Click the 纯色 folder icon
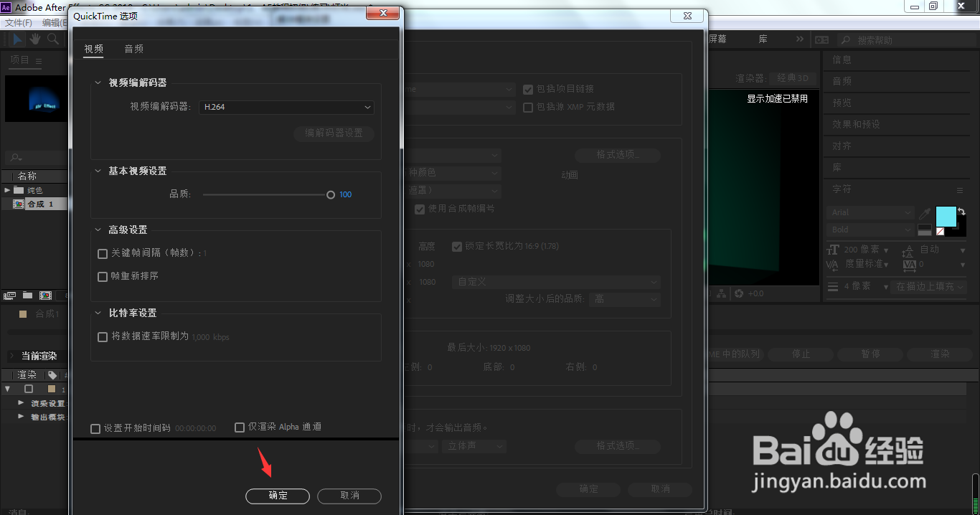Viewport: 980px width, 515px height. 18,190
